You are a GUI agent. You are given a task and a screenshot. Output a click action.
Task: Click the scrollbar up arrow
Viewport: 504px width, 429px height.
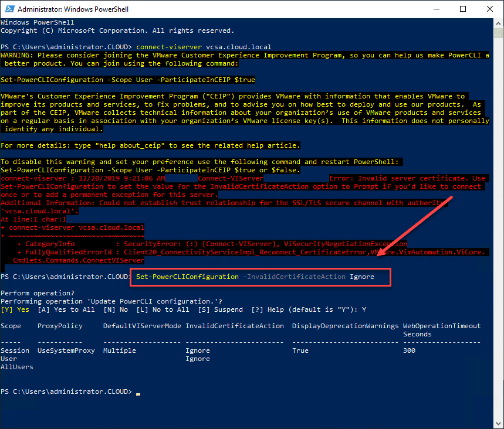(x=499, y=23)
